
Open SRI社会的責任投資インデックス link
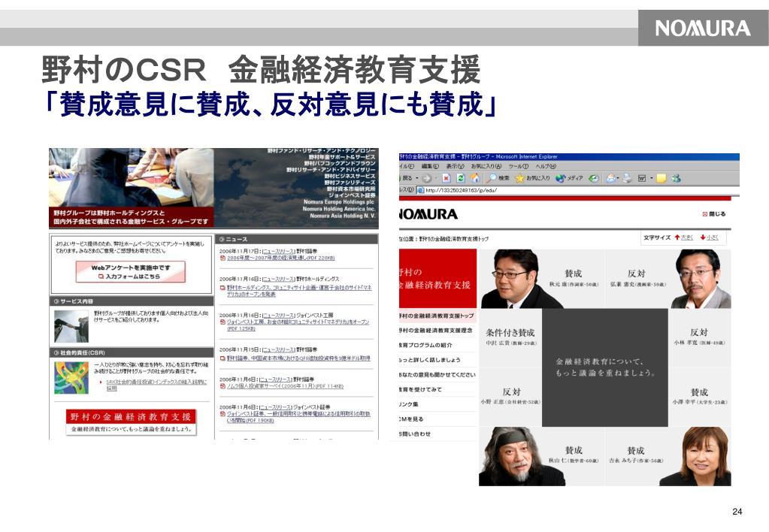(156, 385)
